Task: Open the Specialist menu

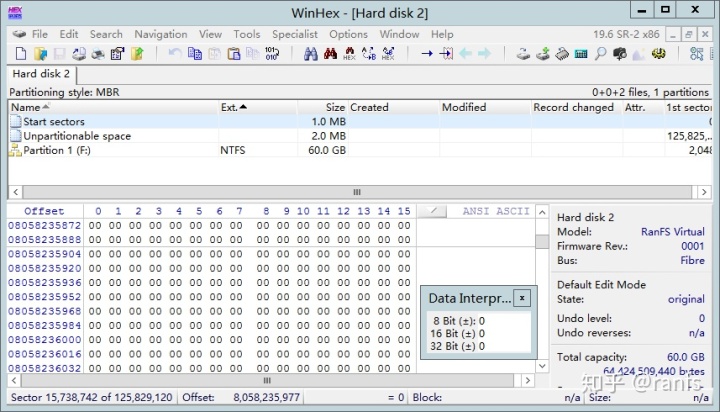Action: tap(295, 34)
